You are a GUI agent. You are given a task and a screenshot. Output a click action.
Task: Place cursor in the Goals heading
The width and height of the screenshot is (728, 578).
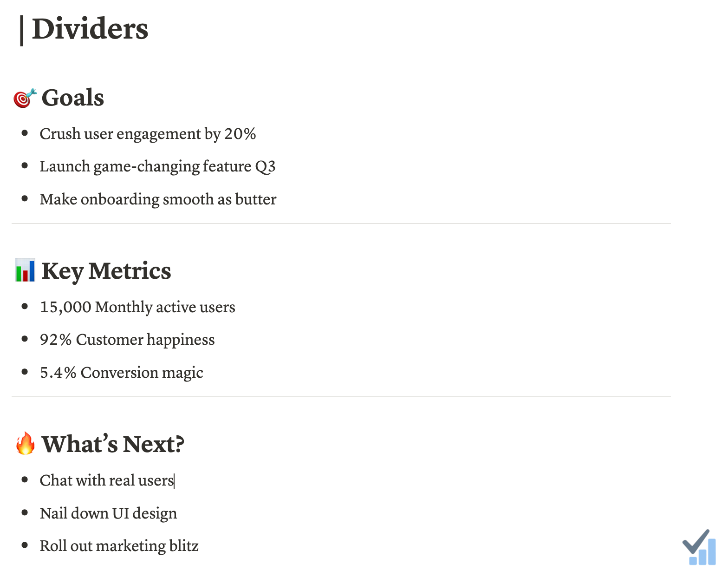[x=73, y=98]
